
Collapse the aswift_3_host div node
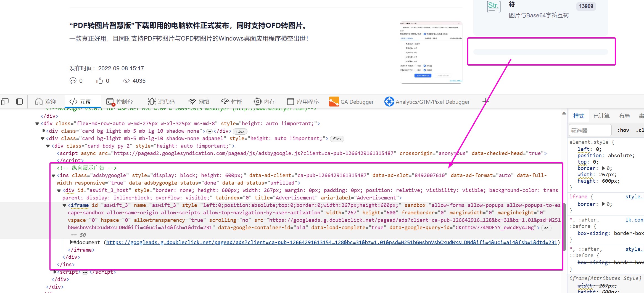(x=59, y=191)
